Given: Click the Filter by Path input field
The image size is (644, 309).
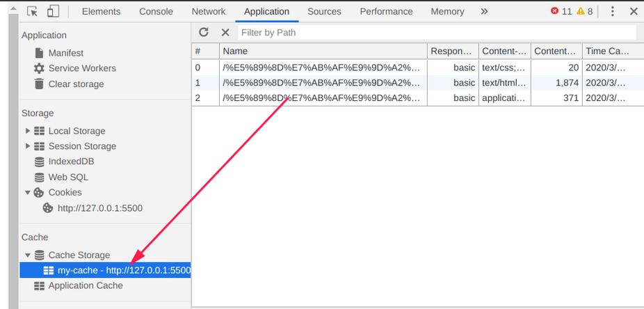Looking at the screenshot, I should 436,32.
